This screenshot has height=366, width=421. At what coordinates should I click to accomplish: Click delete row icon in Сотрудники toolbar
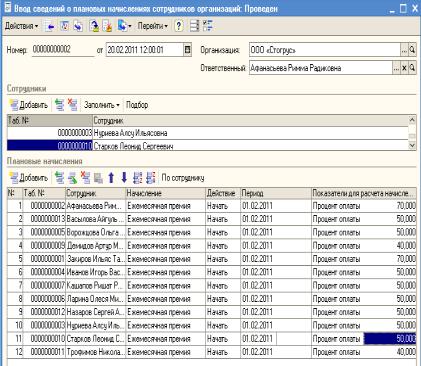(73, 105)
